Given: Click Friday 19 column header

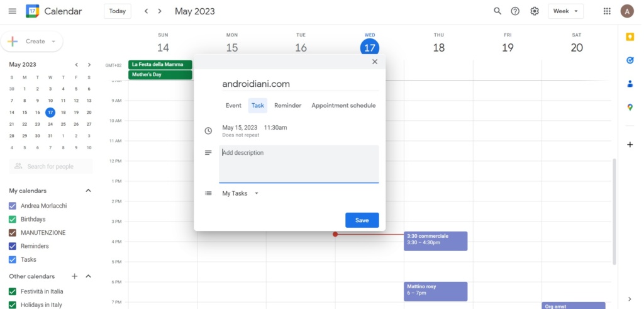Looking at the screenshot, I should (x=508, y=44).
